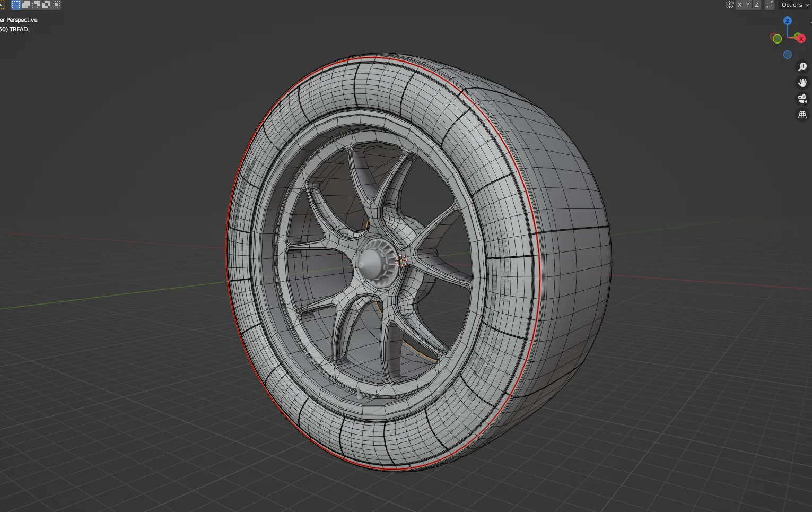Open the Options dropdown
The width and height of the screenshot is (812, 512).
[x=792, y=5]
